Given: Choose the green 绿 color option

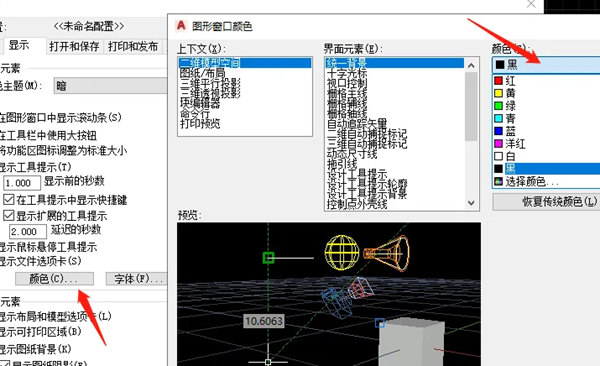Looking at the screenshot, I should (546, 106).
